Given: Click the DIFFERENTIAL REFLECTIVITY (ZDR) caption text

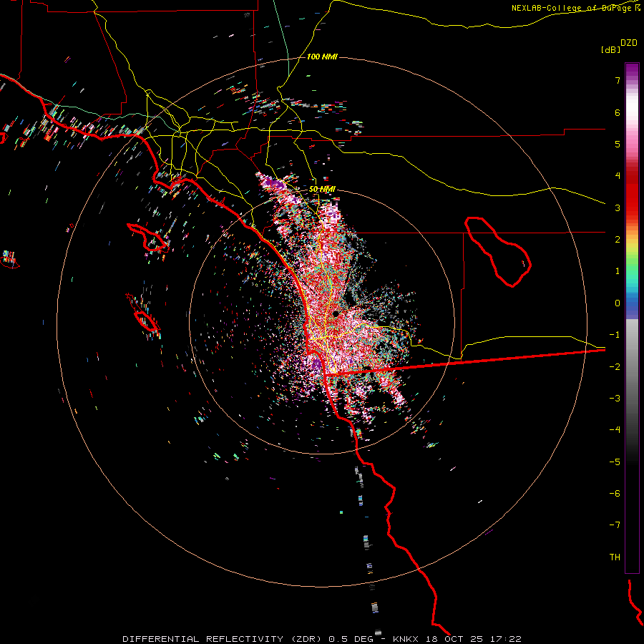Looking at the screenshot, I should tap(223, 639).
